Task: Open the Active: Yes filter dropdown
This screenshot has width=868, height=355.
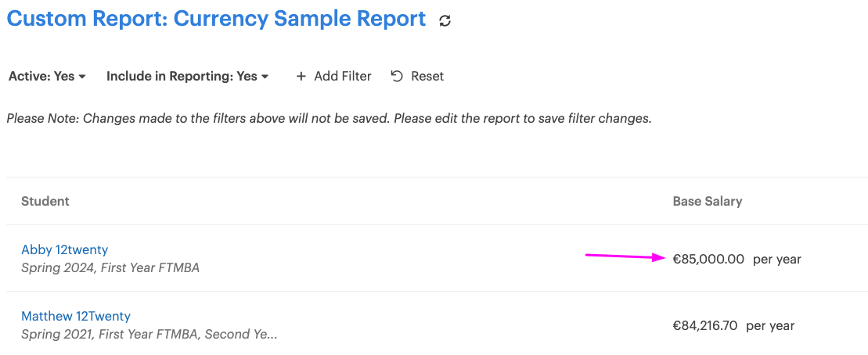Action: point(47,77)
